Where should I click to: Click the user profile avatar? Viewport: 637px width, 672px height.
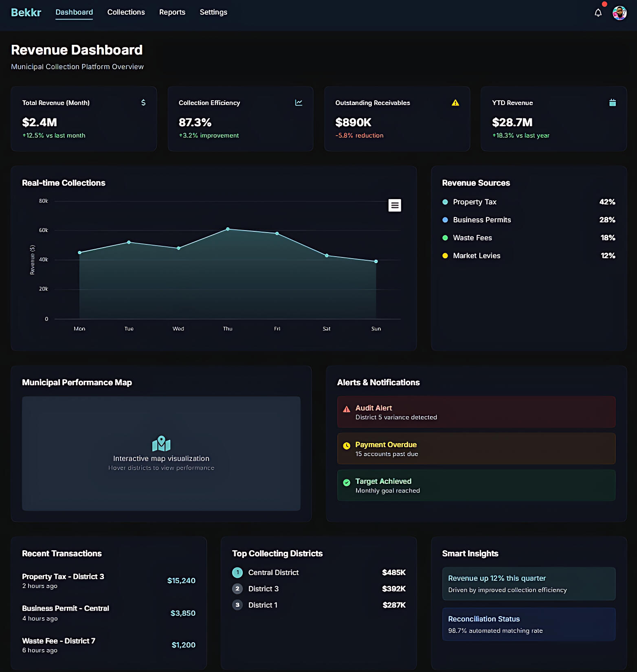click(x=619, y=13)
